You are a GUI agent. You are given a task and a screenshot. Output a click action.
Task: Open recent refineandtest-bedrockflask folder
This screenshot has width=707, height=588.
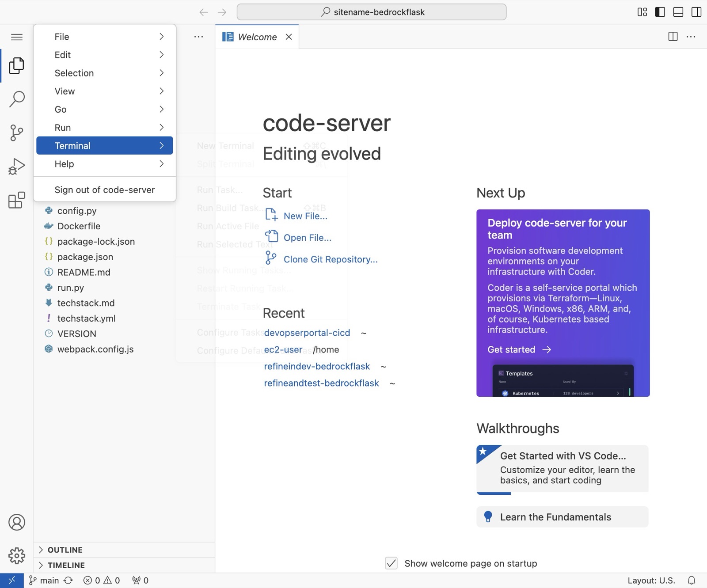click(321, 383)
